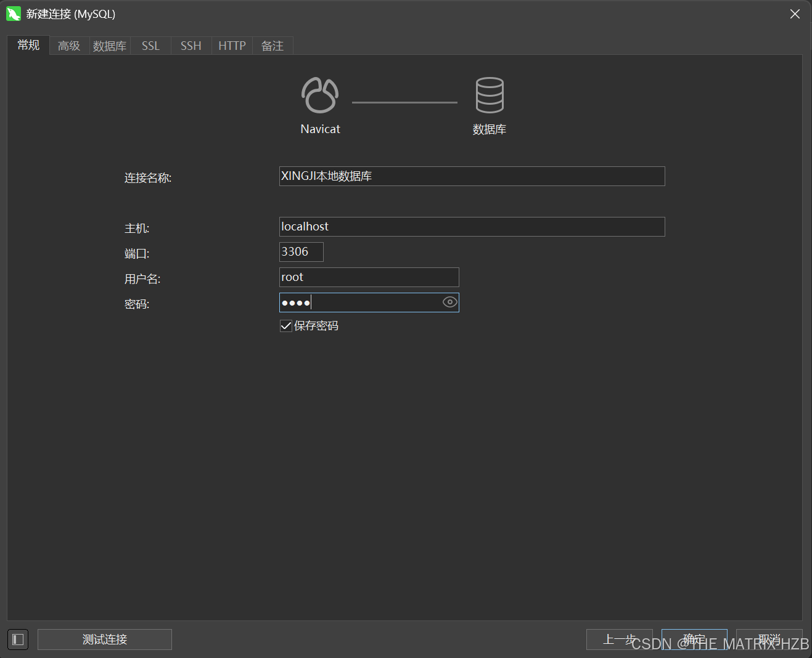Open the HTTP tab
812x658 pixels.
232,46
